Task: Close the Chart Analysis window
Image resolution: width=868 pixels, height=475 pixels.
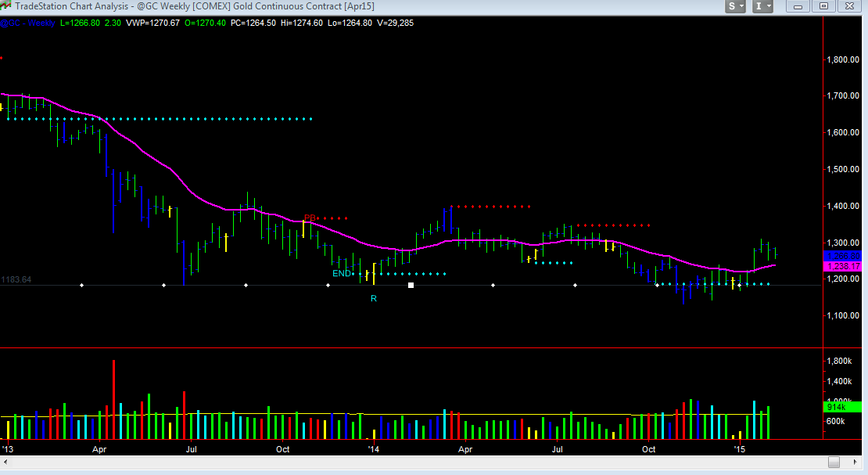Action: [x=850, y=6]
